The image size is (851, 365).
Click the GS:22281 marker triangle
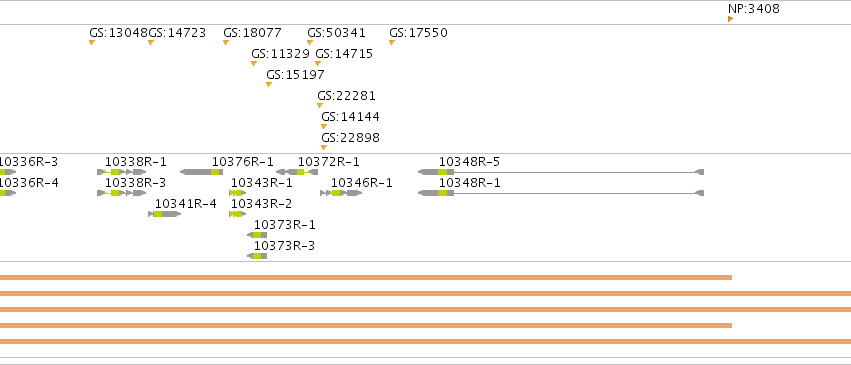[320, 105]
